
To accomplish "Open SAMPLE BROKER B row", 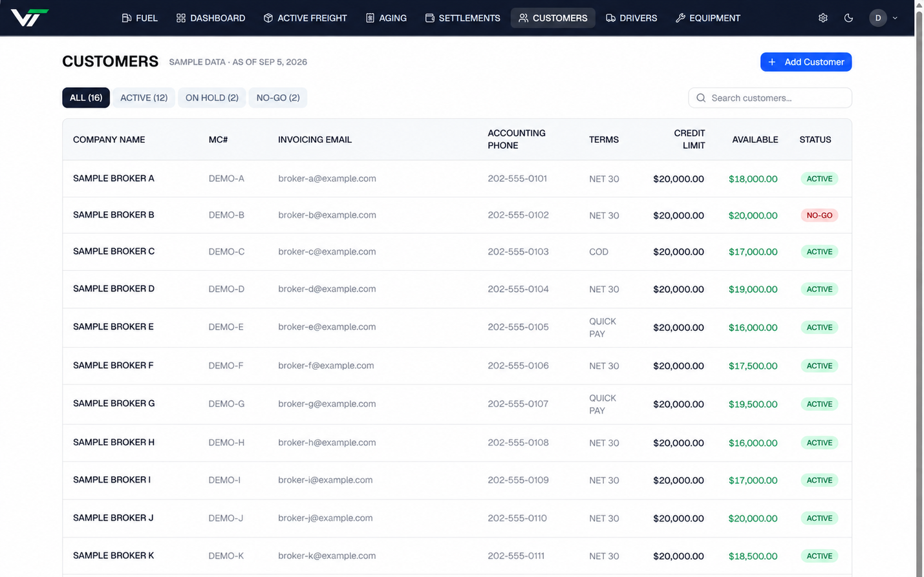I will 457,215.
